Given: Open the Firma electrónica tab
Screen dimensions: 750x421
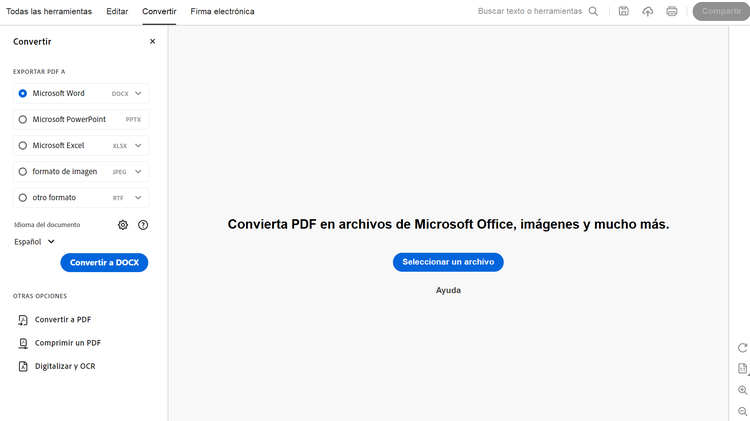Looking at the screenshot, I should (222, 11).
